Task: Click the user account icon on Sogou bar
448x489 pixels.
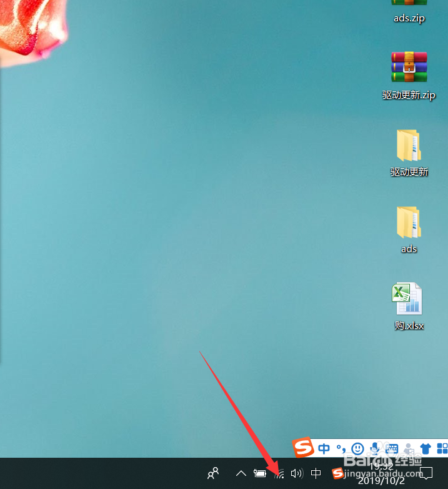Action: point(409,449)
